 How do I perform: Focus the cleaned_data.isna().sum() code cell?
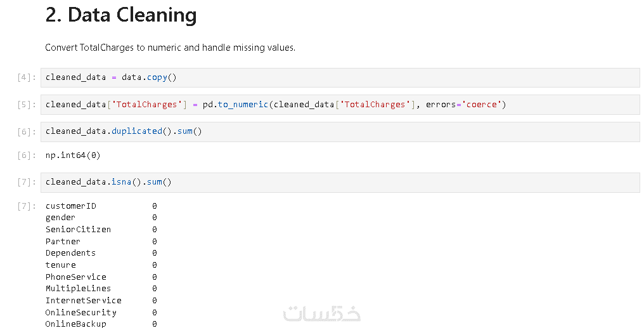tap(340, 182)
